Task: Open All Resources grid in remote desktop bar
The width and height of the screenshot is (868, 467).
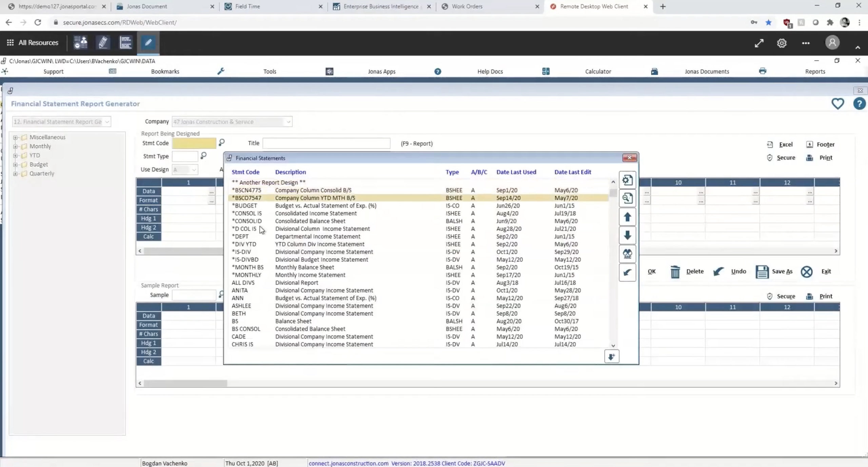Action: click(33, 43)
